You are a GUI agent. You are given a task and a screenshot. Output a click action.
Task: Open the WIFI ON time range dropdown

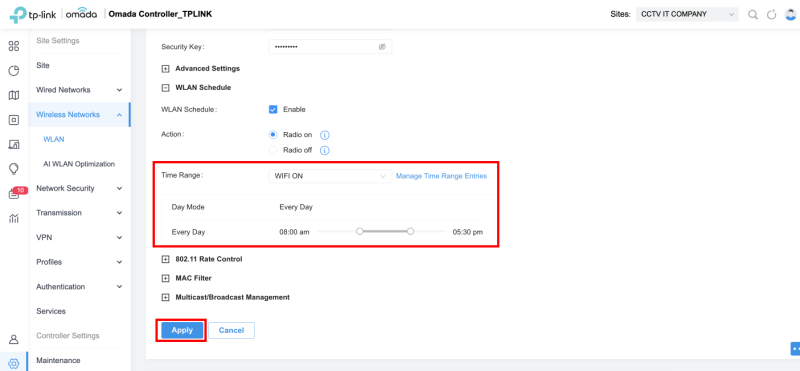coord(330,176)
